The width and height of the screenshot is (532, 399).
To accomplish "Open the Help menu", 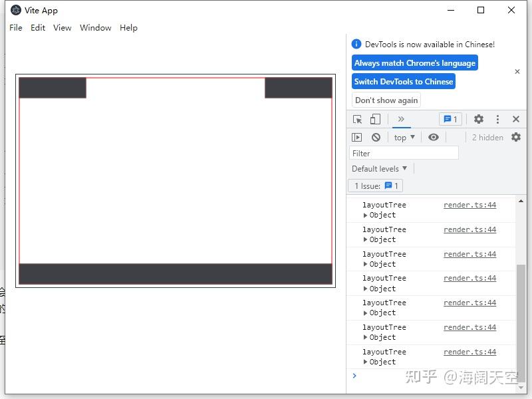I will pos(128,27).
